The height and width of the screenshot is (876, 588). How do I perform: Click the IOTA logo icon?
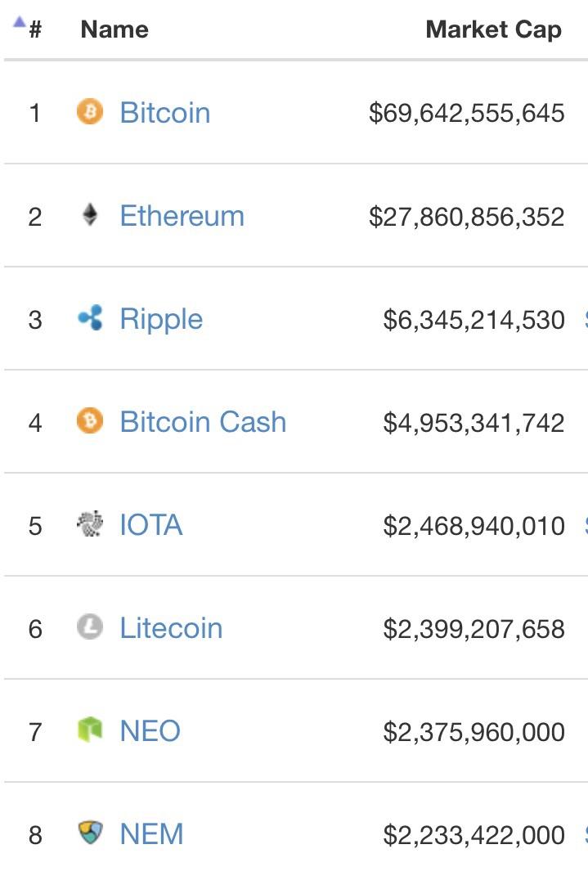[x=92, y=525]
